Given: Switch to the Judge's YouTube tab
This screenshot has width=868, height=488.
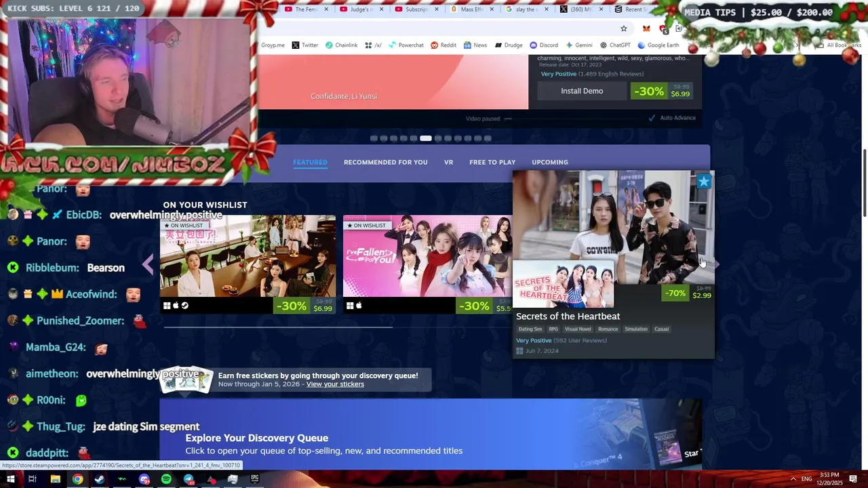Looking at the screenshot, I should tap(361, 9).
